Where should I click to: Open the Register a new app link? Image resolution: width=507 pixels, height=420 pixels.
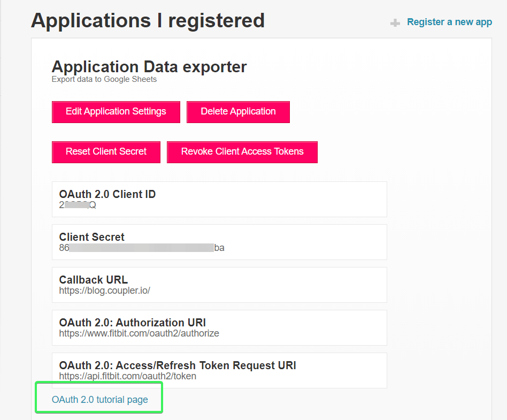(x=449, y=22)
